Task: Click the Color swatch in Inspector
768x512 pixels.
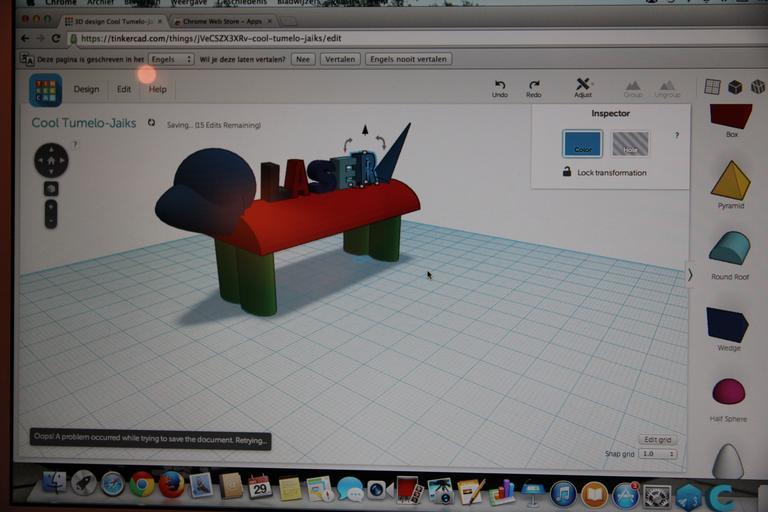Action: pyautogui.click(x=582, y=144)
